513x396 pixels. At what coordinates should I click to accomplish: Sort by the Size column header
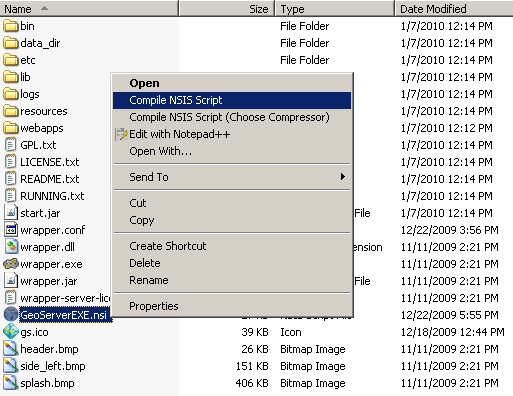point(227,9)
